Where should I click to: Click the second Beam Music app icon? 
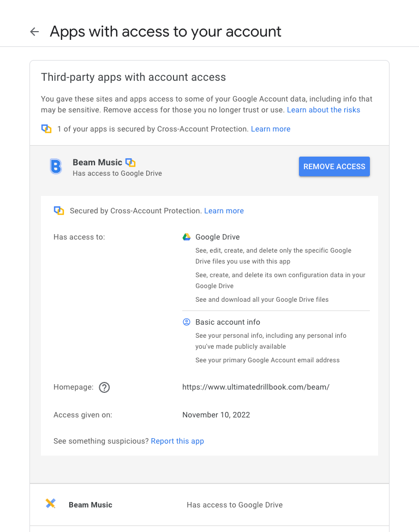[x=51, y=504]
